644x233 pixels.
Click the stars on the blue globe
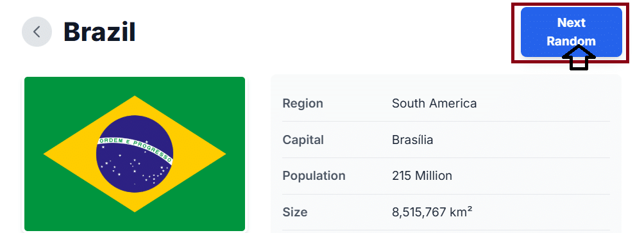[135, 170]
